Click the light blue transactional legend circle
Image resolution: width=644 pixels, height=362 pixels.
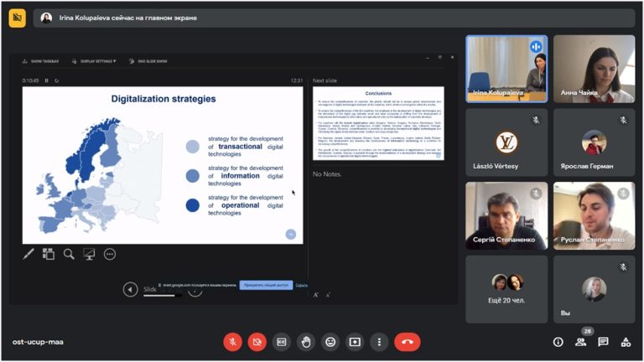[193, 147]
